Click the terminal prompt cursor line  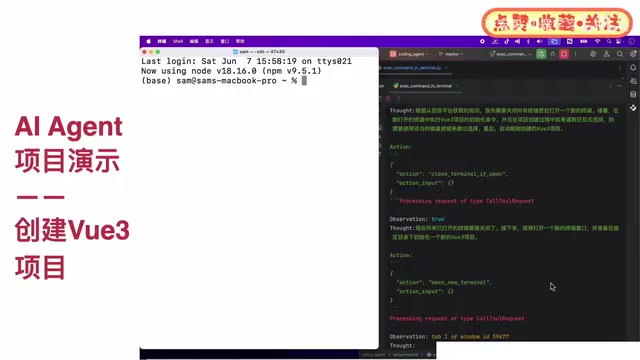coord(224,81)
